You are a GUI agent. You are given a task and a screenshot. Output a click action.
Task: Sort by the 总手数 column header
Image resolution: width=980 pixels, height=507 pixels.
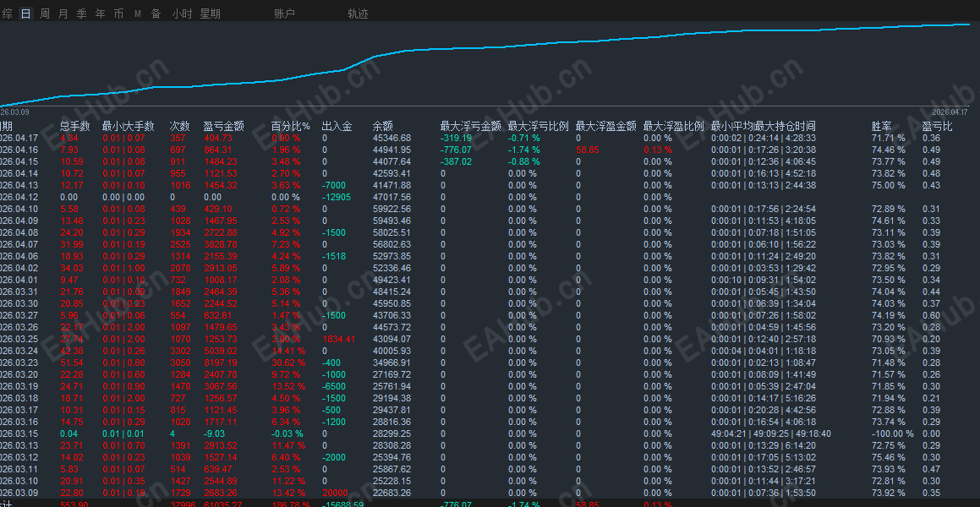pyautogui.click(x=75, y=126)
